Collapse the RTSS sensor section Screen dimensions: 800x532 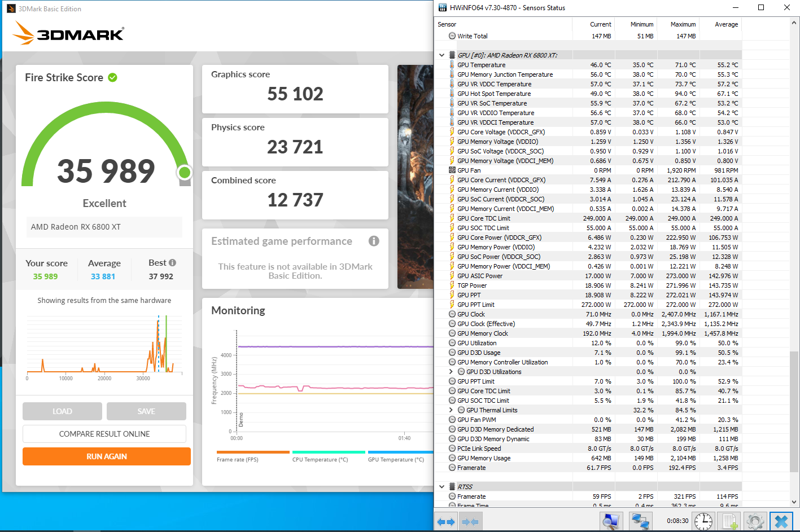[441, 487]
